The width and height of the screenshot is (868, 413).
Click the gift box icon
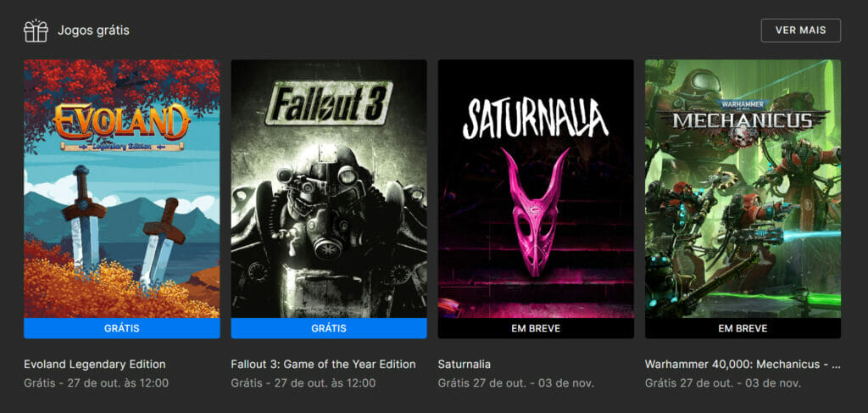tap(36, 31)
